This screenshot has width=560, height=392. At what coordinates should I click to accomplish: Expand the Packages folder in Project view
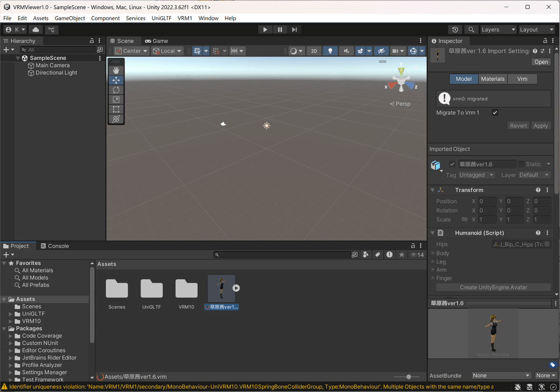(x=5, y=328)
